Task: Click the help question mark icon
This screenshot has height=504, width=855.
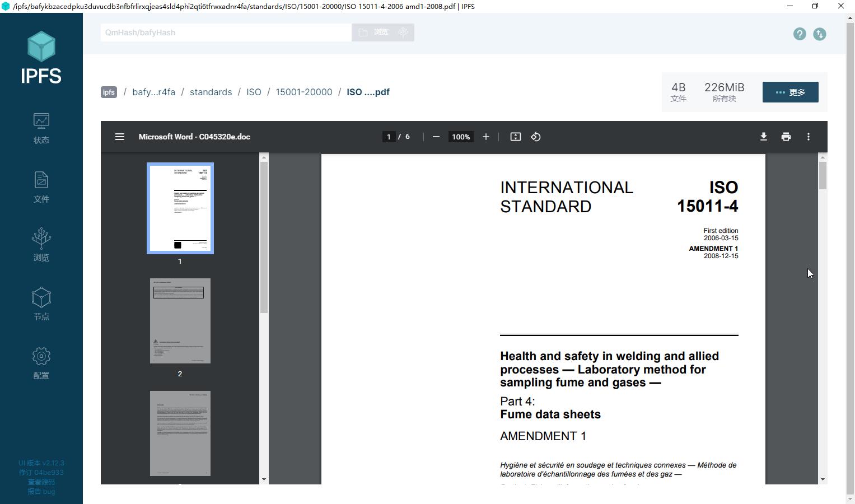Action: pos(800,34)
